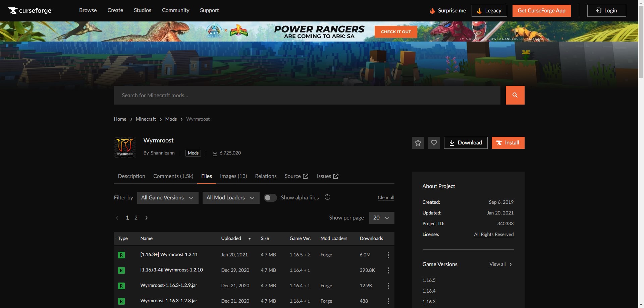
Task: Enable the Show alpha files toggle
Action: pos(270,198)
